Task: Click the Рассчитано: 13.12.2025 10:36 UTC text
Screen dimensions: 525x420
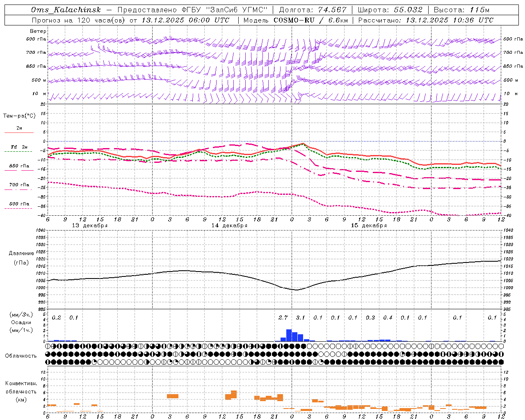Action: click(426, 20)
